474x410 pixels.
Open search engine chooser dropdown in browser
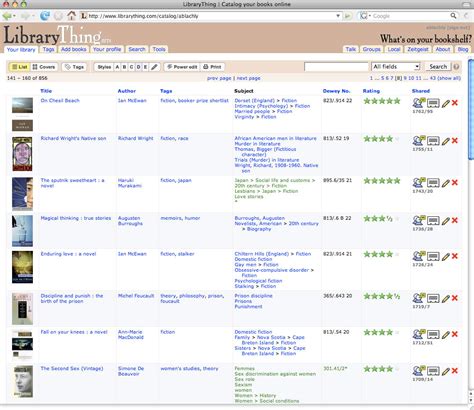[x=364, y=16]
